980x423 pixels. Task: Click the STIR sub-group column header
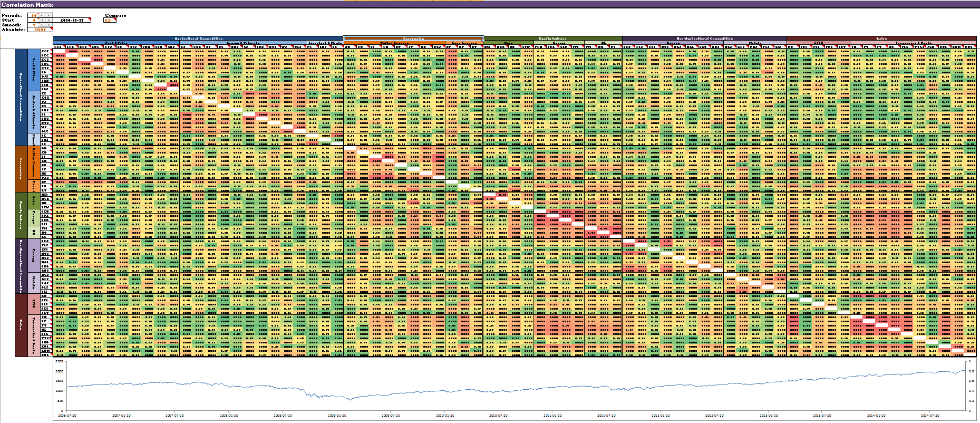tap(818, 43)
